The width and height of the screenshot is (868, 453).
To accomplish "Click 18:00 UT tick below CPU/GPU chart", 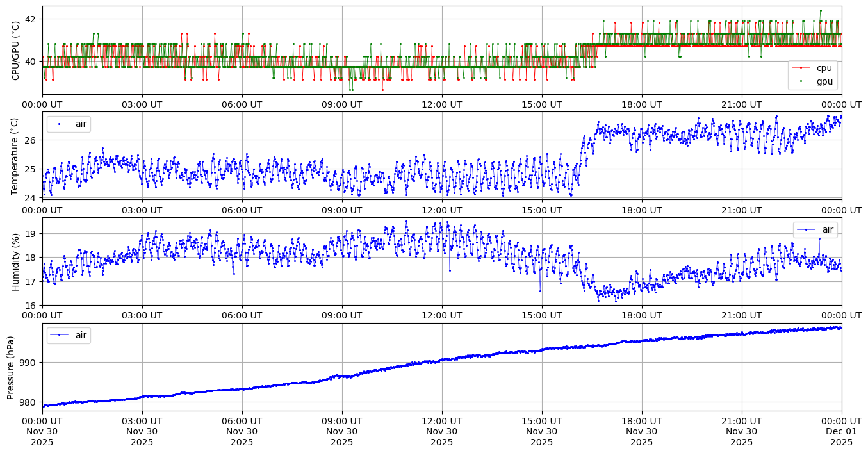I will (641, 104).
